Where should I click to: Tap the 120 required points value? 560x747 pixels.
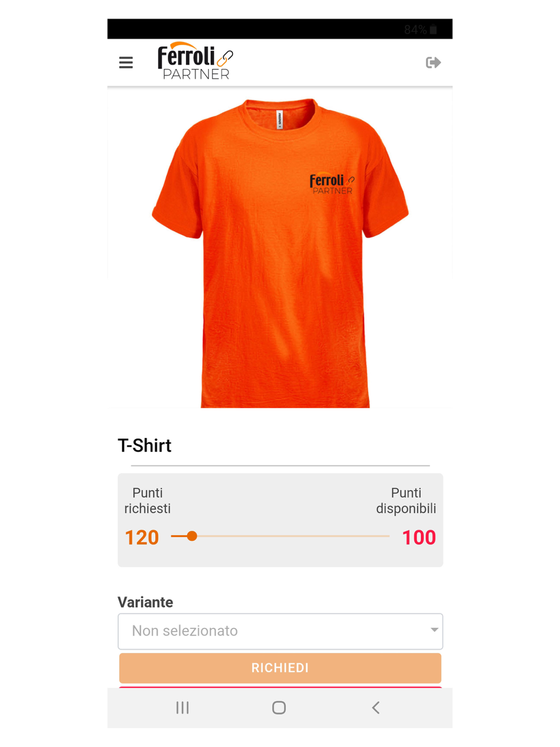pos(142,538)
